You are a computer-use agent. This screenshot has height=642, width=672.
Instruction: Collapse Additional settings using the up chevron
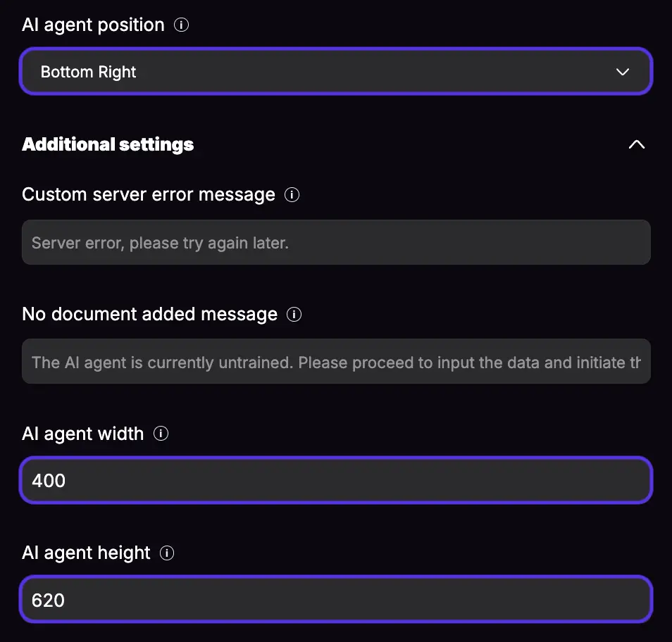(637, 144)
